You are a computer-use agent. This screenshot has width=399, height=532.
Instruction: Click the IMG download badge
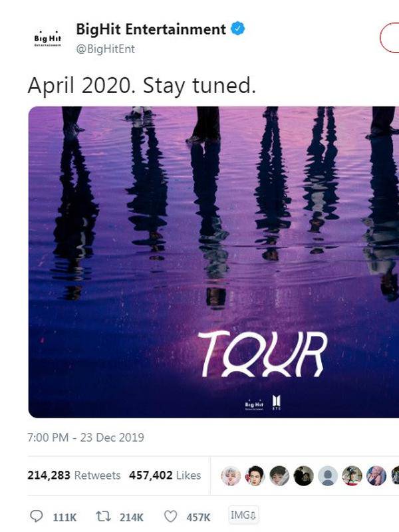[x=243, y=515]
